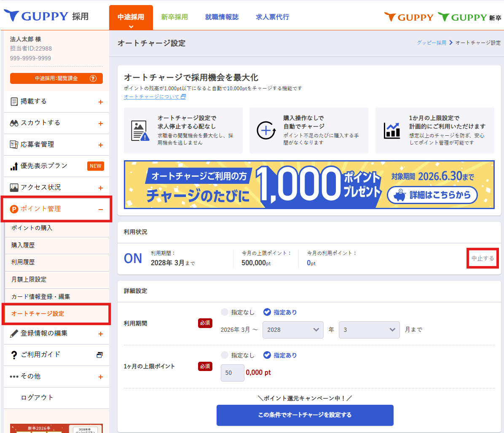This screenshot has height=433, width=504.
Task: Expand the 応募者管理 plus sign
Action: click(x=101, y=145)
